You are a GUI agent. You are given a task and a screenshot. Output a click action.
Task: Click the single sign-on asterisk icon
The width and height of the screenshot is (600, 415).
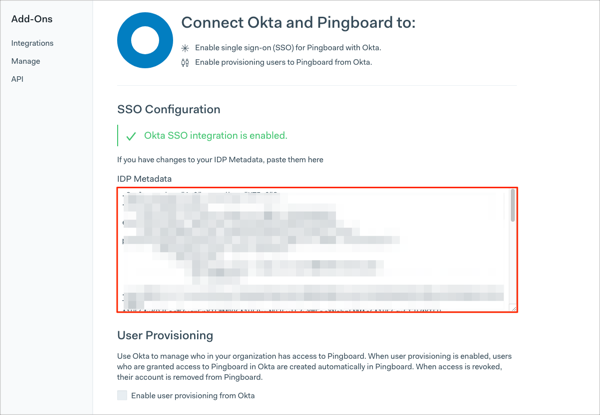tap(185, 48)
